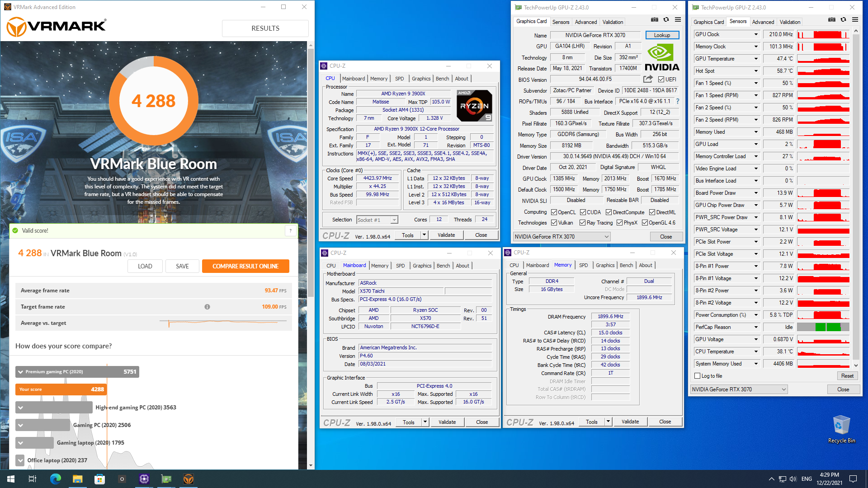Image resolution: width=868 pixels, height=488 pixels.
Task: Open hamburger menu in GPU-Z Sensors window
Action: (855, 19)
